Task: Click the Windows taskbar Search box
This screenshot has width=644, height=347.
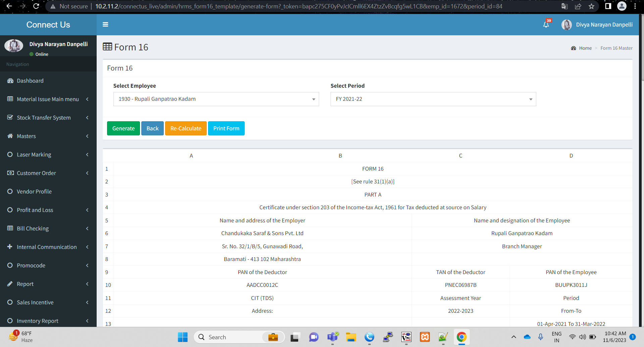Action: [x=239, y=337]
